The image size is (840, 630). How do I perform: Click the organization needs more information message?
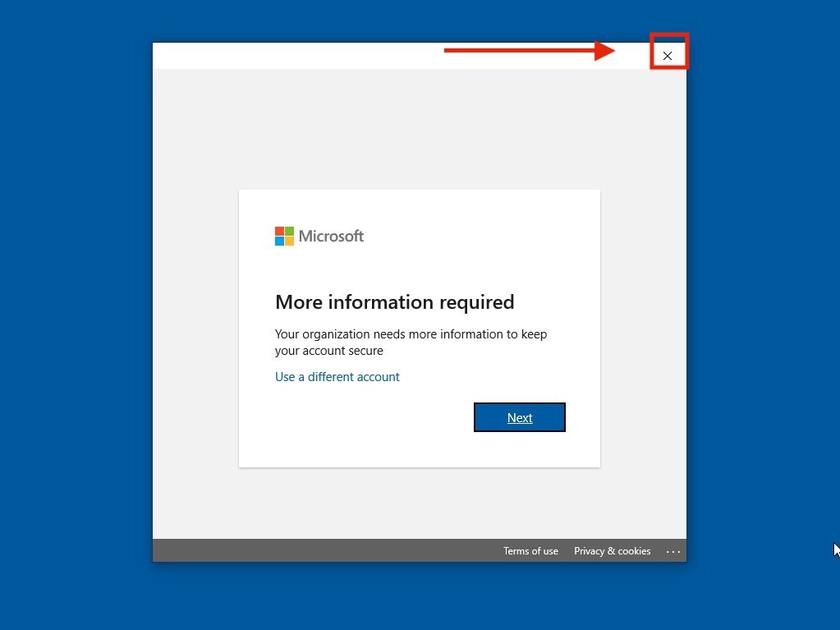(411, 343)
